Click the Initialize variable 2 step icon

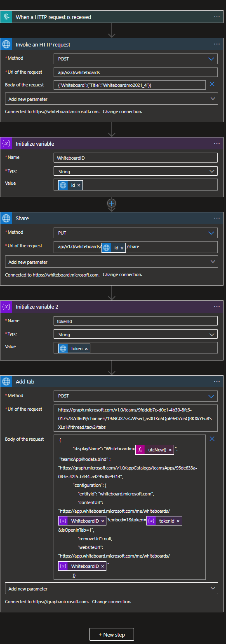6,307
